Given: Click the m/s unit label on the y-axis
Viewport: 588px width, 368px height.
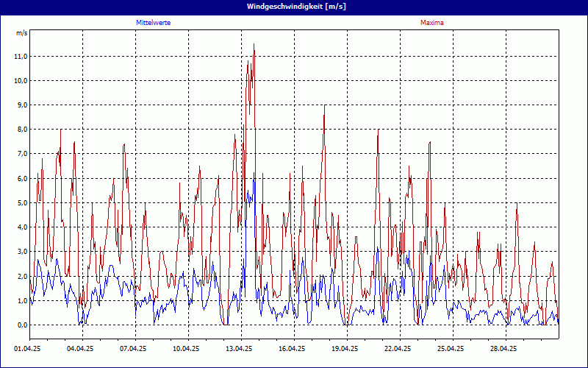Looking at the screenshot, I should (21, 33).
